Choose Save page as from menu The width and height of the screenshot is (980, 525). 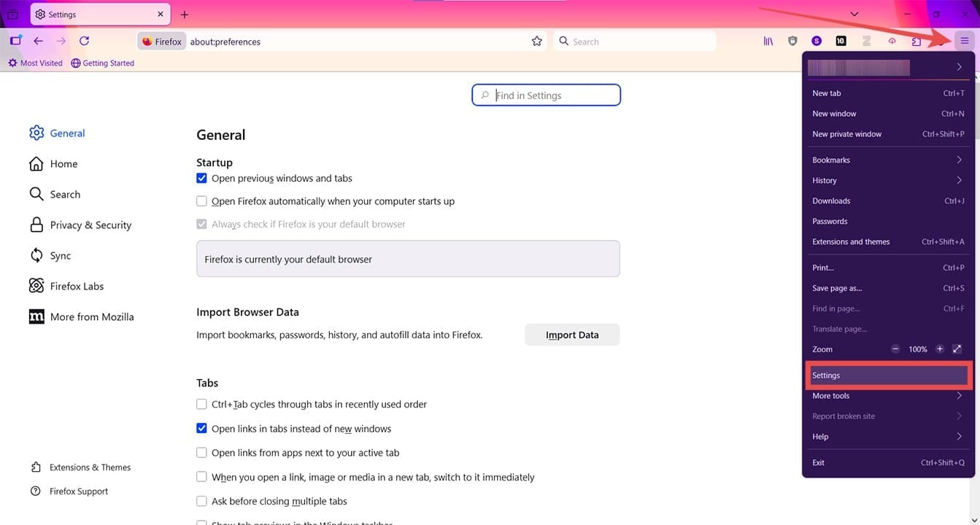click(888, 289)
